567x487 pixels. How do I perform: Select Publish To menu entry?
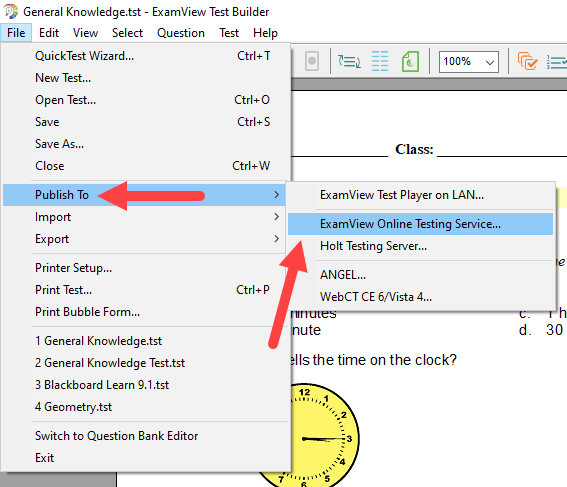click(144, 195)
